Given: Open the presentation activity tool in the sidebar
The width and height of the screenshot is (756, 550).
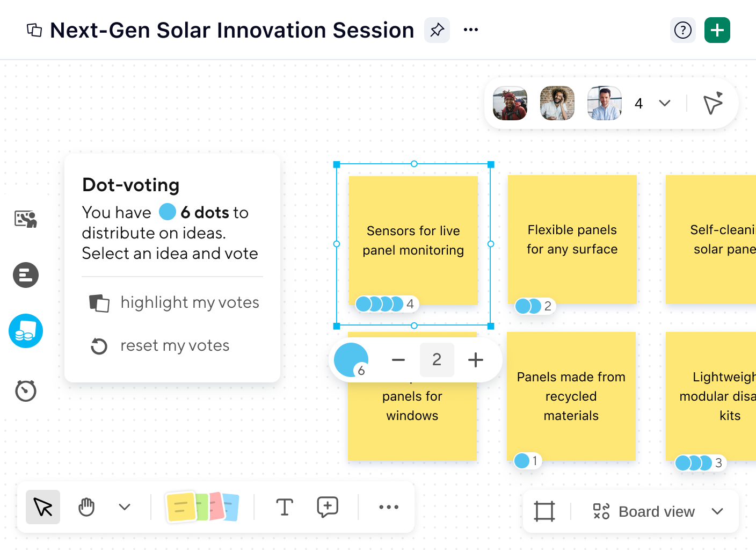Looking at the screenshot, I should coord(25,219).
